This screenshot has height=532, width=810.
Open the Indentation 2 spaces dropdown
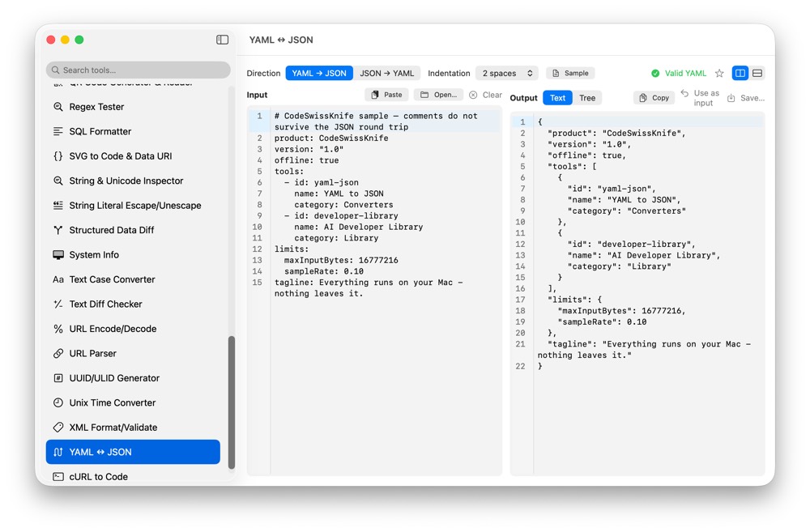point(507,74)
